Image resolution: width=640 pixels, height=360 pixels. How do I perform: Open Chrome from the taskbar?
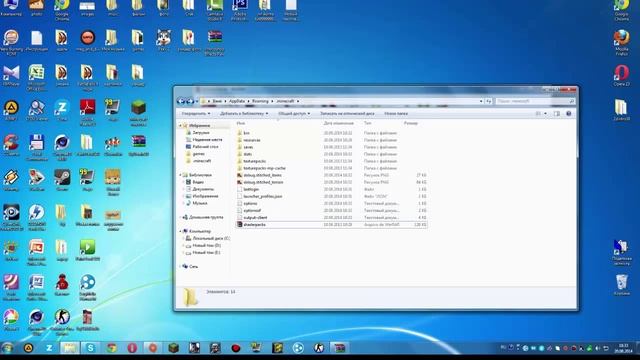click(111, 348)
